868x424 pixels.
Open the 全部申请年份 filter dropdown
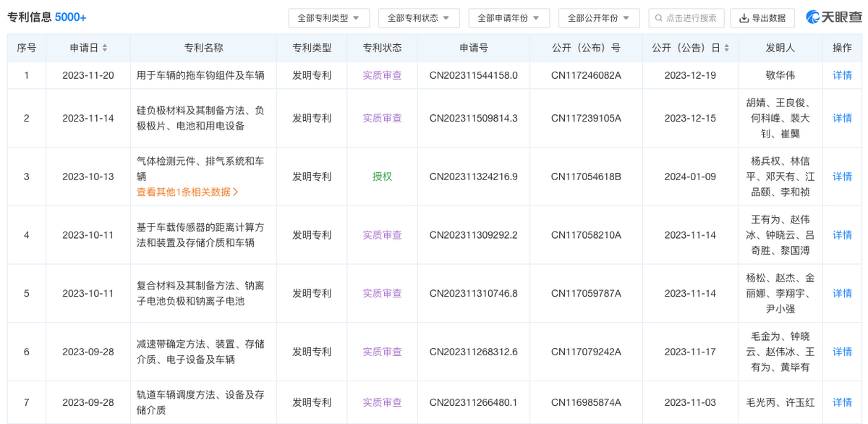(x=509, y=18)
